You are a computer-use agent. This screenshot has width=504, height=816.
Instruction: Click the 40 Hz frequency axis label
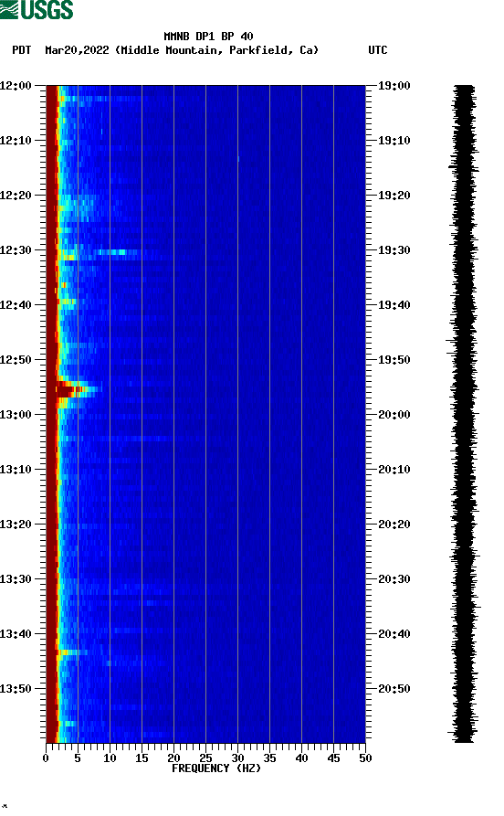301,758
